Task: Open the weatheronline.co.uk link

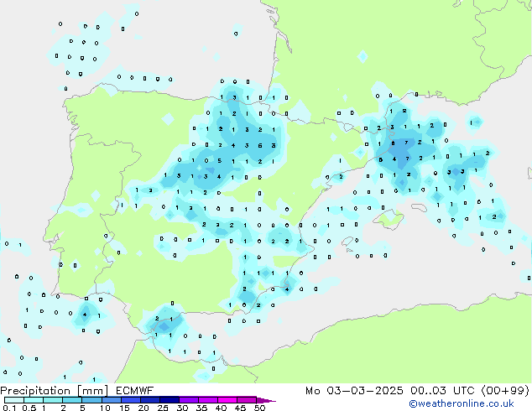Action: (x=462, y=404)
